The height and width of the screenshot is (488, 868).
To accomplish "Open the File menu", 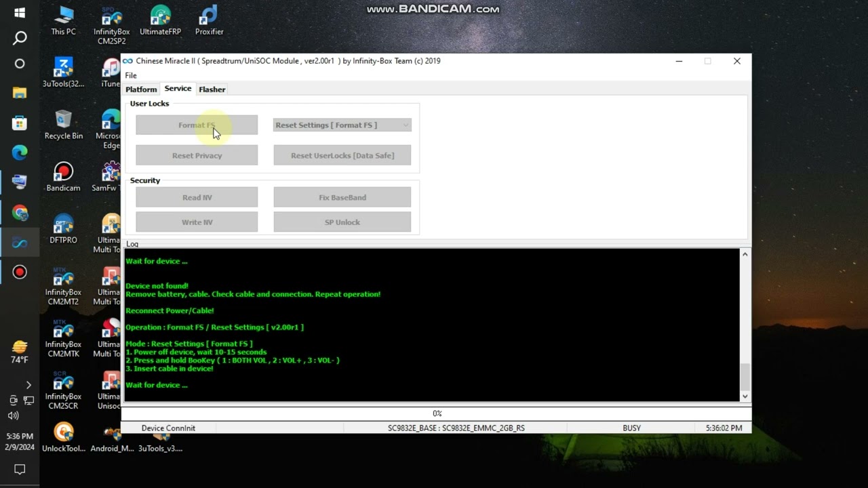I will pyautogui.click(x=130, y=75).
